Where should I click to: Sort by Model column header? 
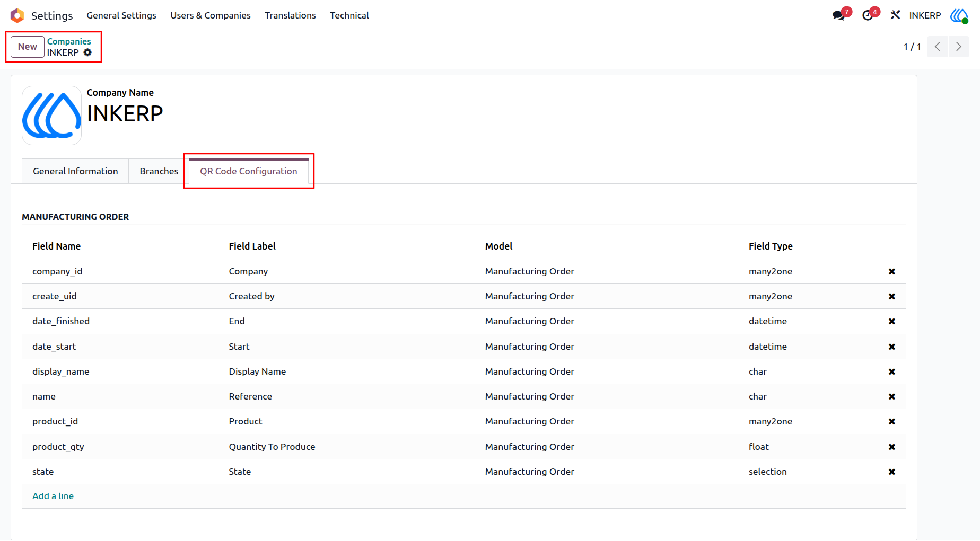499,246
